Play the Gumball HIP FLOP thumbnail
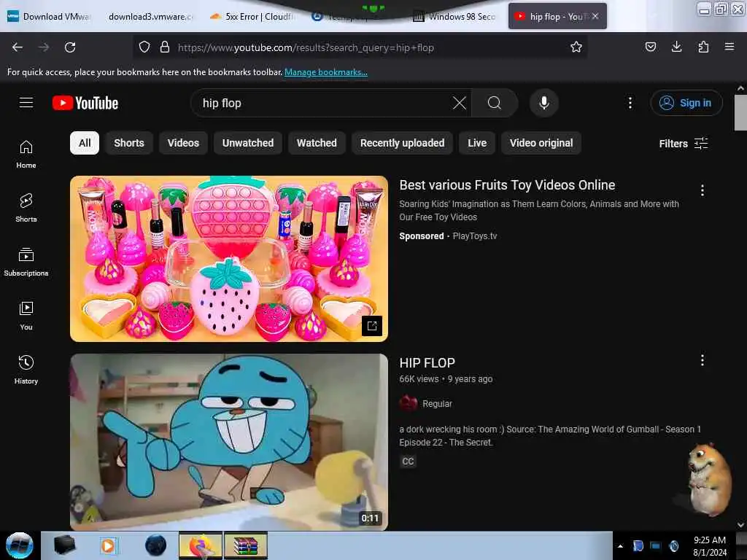Screen dimensions: 747x560 click(229, 442)
